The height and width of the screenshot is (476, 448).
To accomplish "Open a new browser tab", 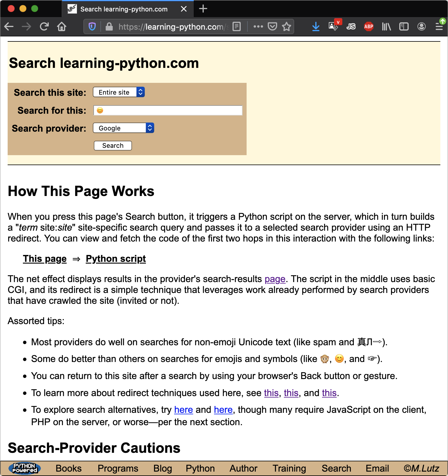I will [x=203, y=9].
